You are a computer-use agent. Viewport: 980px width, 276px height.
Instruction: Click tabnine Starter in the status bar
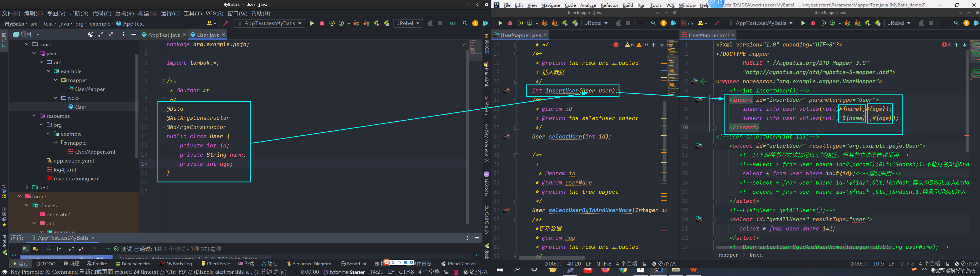point(344,272)
